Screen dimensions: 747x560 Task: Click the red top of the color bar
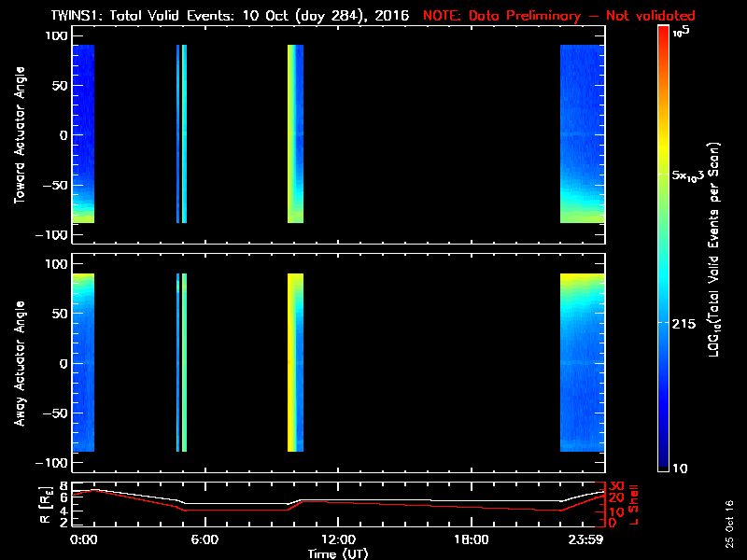[663, 35]
